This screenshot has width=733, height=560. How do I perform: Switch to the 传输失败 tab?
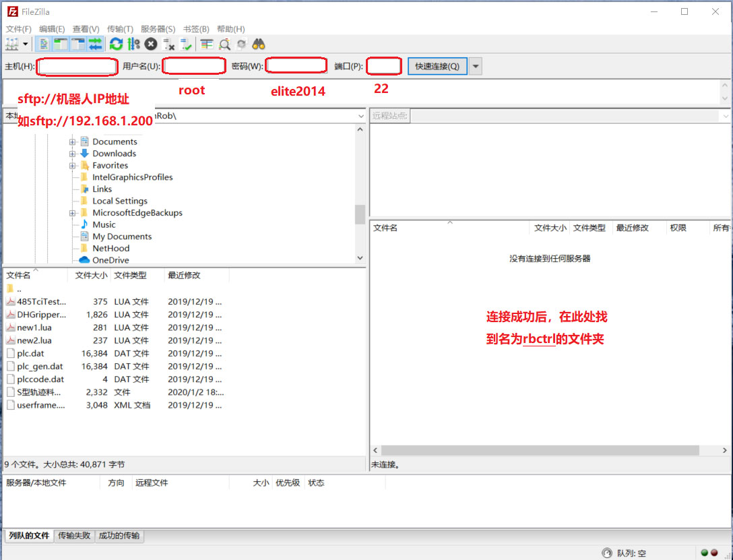pos(74,536)
